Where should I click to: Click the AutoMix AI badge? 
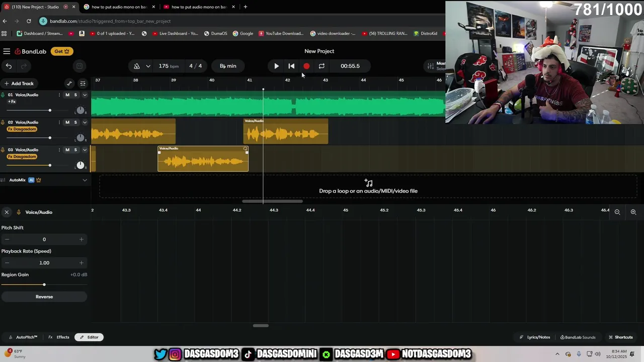coord(31,180)
